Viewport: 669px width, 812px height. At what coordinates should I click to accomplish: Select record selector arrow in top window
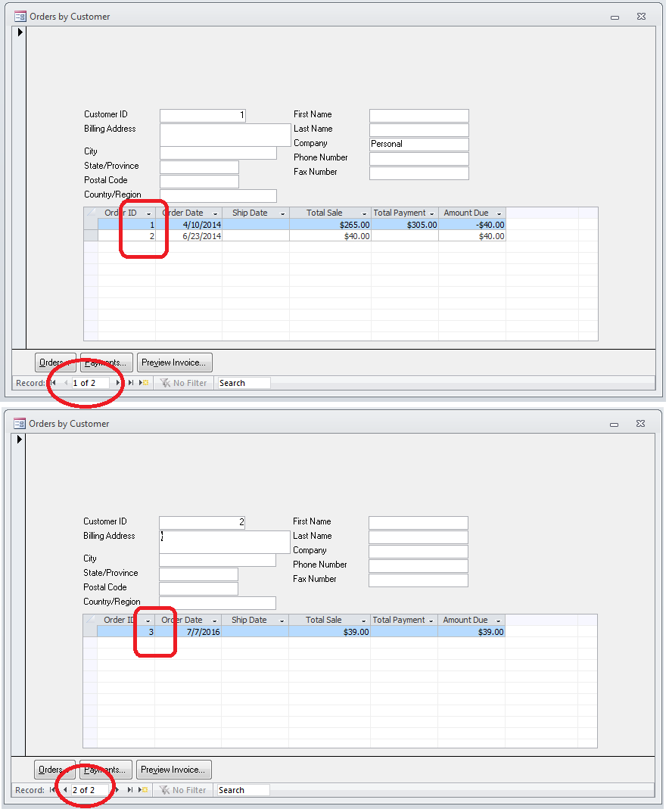(20, 32)
